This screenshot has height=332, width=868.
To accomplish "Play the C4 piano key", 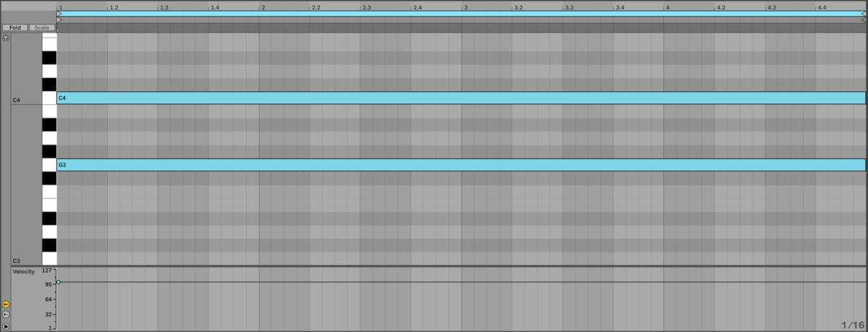I will coord(49,98).
